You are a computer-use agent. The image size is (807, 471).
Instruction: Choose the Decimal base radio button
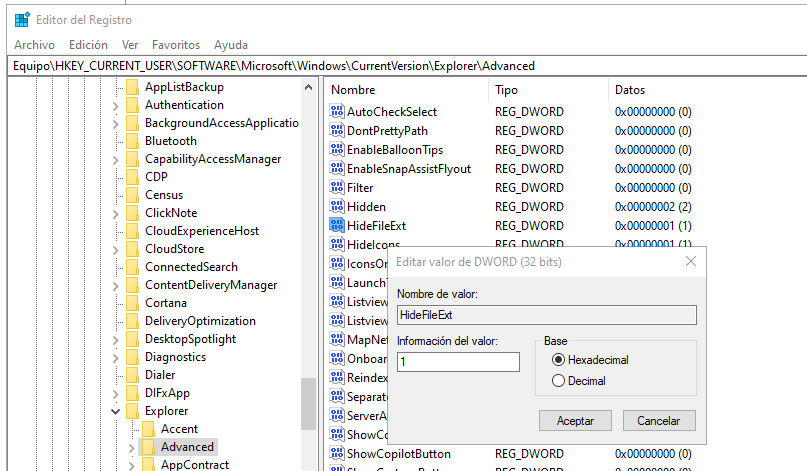click(x=558, y=381)
